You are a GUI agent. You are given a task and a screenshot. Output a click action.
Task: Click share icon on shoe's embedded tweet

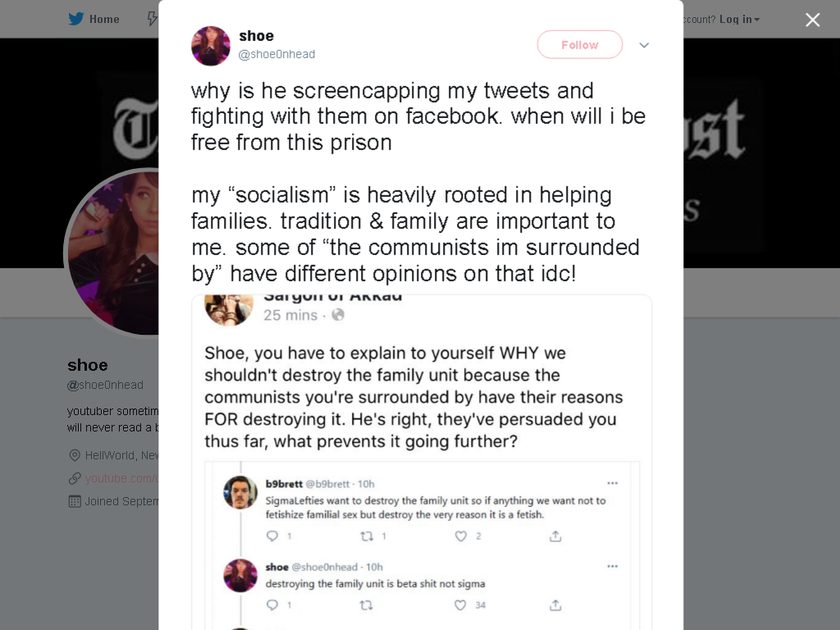(x=555, y=605)
